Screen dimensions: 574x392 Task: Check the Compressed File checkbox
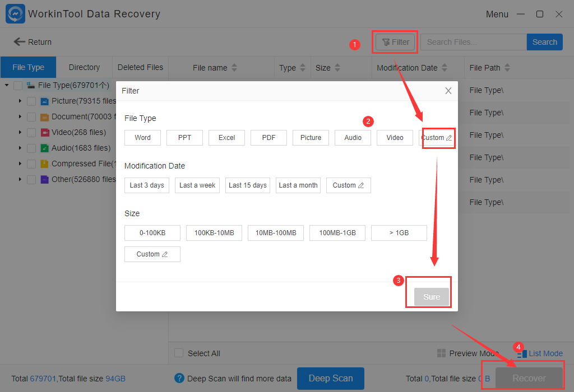[31, 164]
